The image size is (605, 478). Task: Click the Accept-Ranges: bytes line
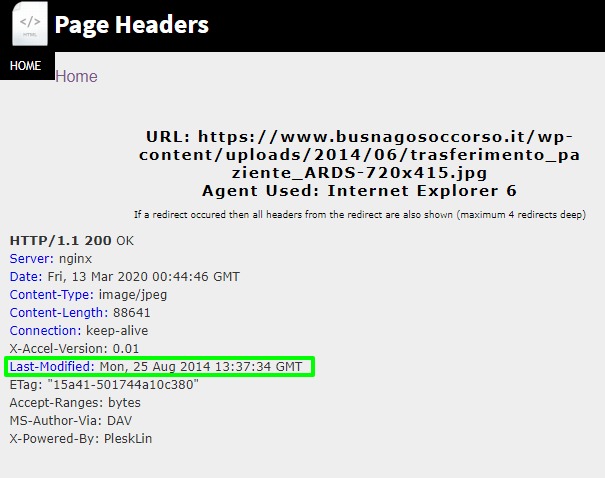[75, 402]
